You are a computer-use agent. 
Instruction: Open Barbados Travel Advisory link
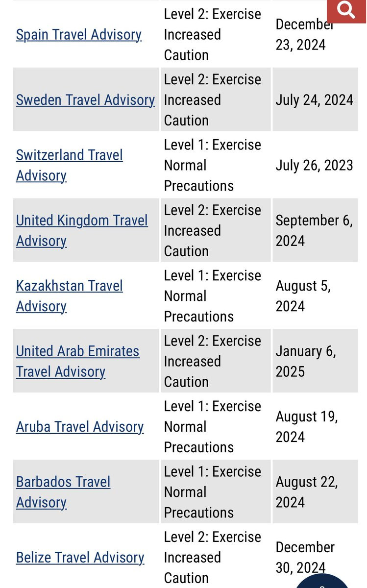[x=63, y=492]
